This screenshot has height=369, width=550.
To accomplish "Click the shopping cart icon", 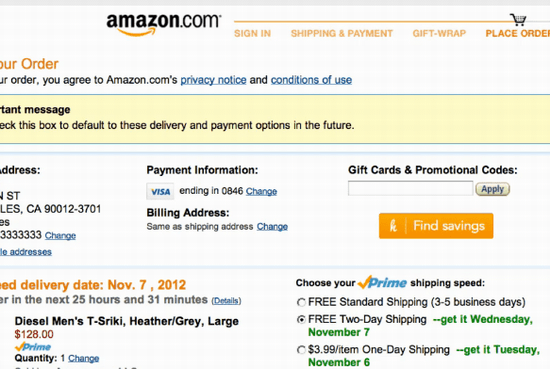I will (518, 20).
